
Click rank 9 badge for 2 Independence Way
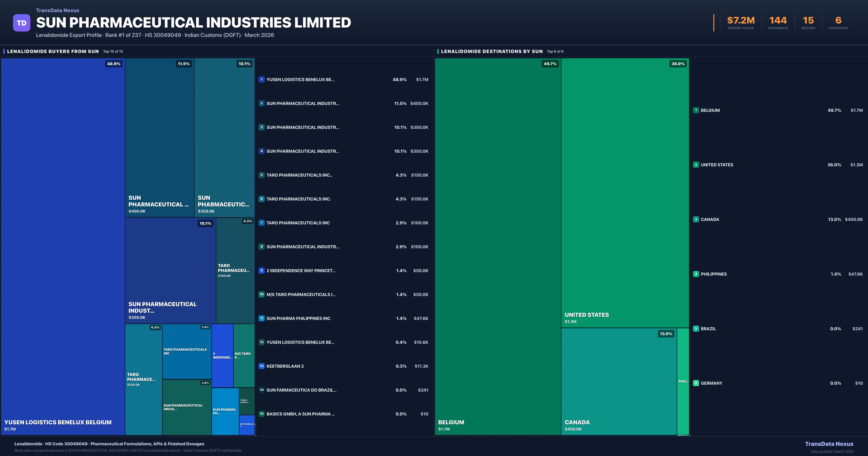[261, 271]
